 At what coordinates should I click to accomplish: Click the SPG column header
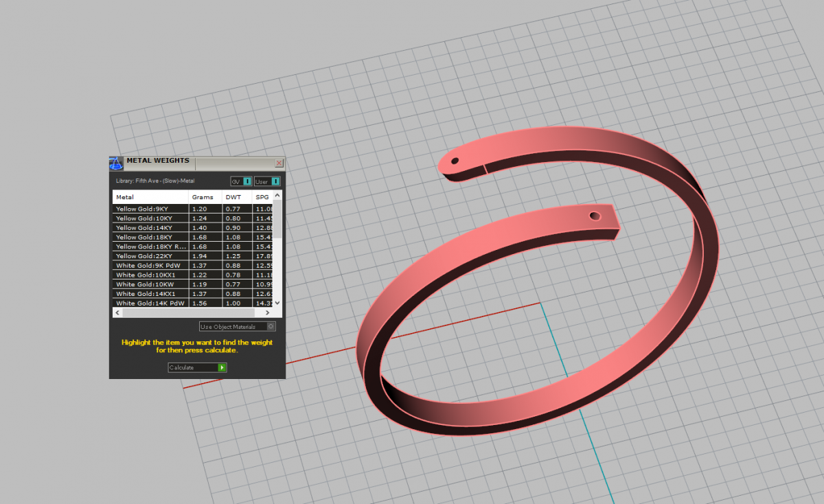click(262, 197)
